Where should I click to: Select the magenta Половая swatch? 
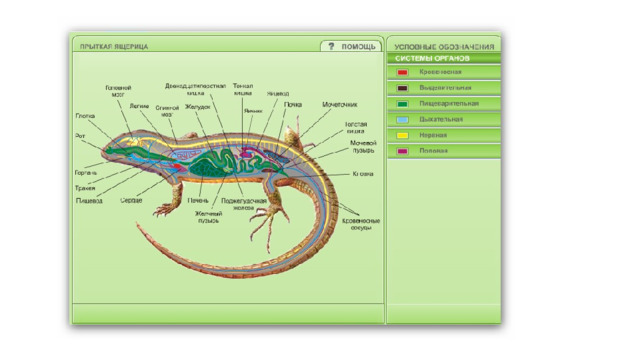402,151
